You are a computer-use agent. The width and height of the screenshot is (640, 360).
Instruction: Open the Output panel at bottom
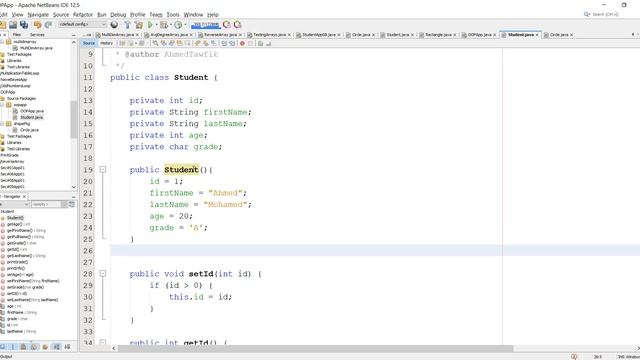coord(6,357)
